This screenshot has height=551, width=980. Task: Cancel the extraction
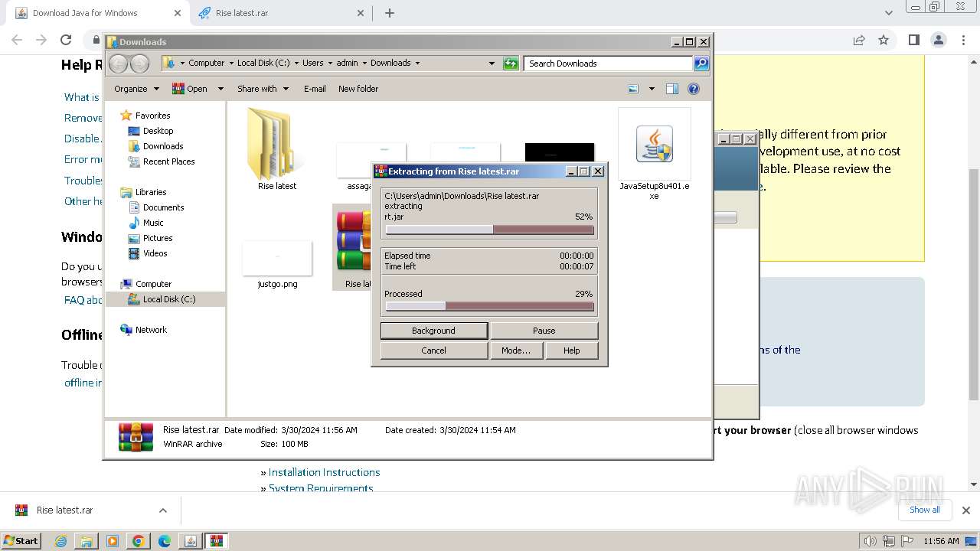[433, 350]
